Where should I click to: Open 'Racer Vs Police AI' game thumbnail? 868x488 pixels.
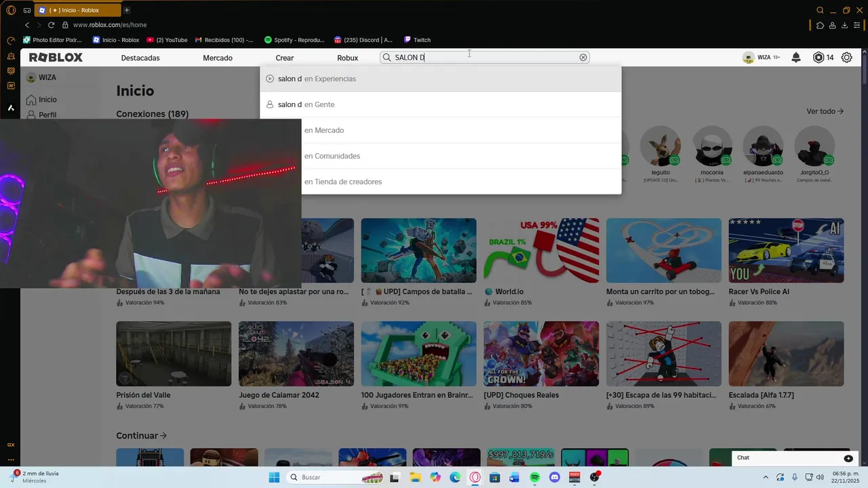tap(786, 250)
